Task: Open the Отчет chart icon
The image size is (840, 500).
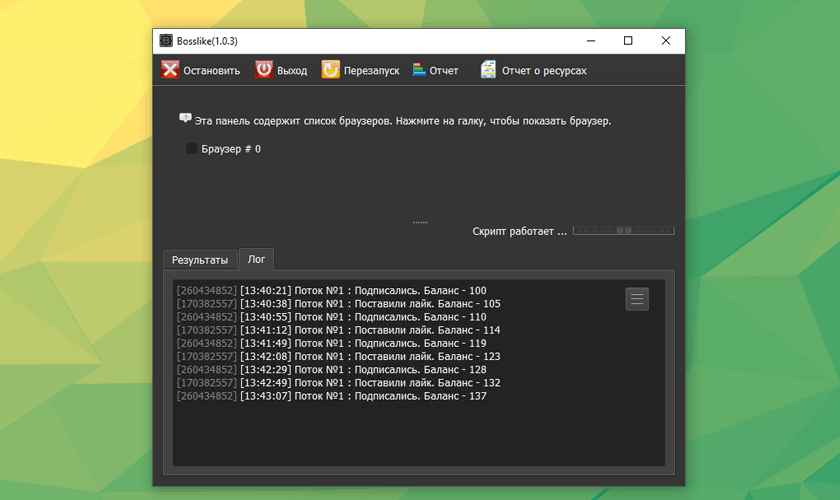Action: (x=419, y=70)
